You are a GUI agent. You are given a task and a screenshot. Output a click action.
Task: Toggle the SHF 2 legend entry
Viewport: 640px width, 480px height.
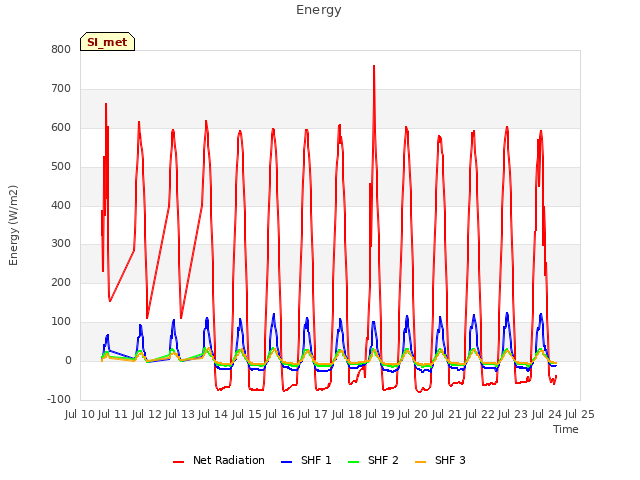coord(373,460)
